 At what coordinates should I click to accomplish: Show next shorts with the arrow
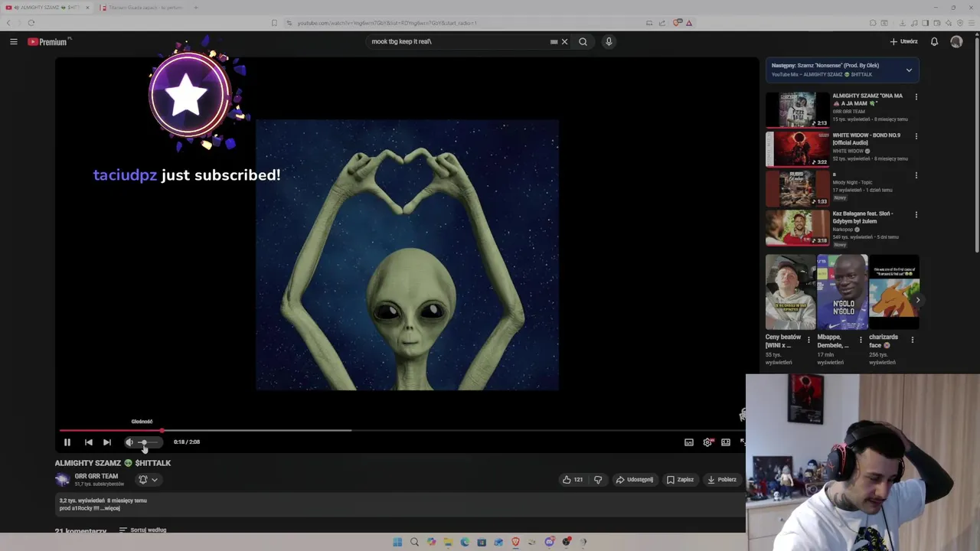pos(917,300)
